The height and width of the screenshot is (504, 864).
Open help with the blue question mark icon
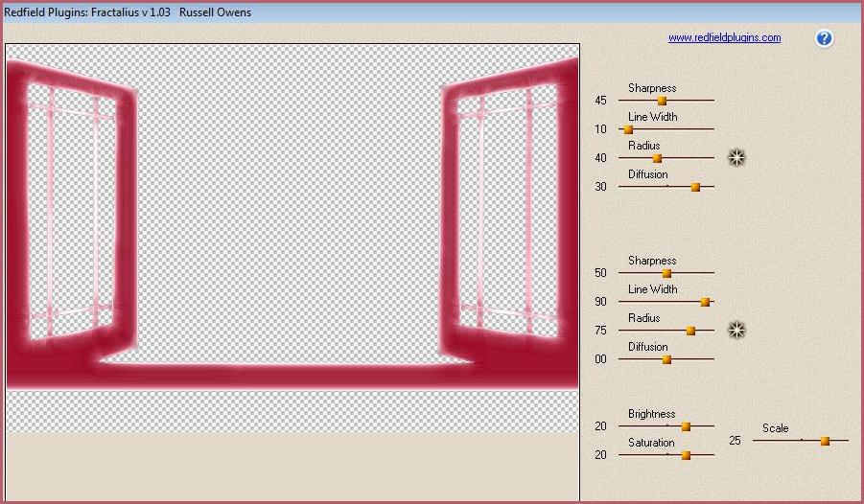click(x=824, y=38)
